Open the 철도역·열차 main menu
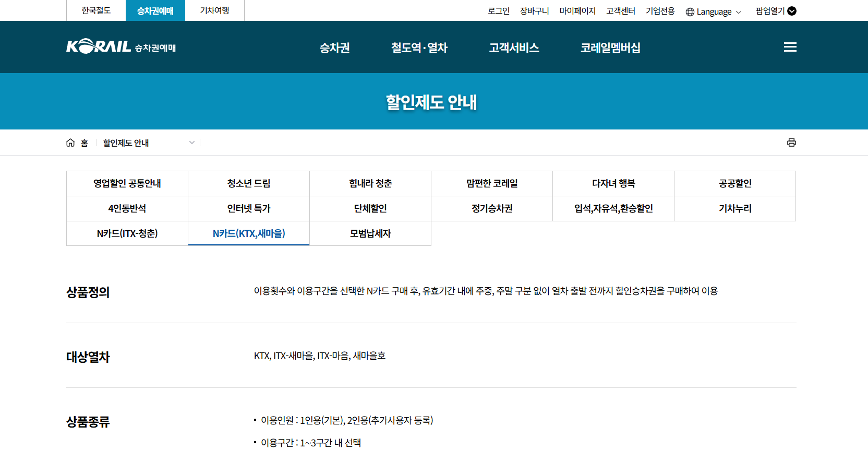 click(419, 48)
